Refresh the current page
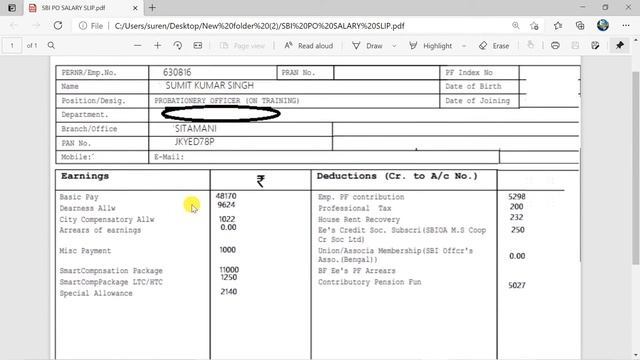This screenshot has height=360, width=640. click(58, 26)
